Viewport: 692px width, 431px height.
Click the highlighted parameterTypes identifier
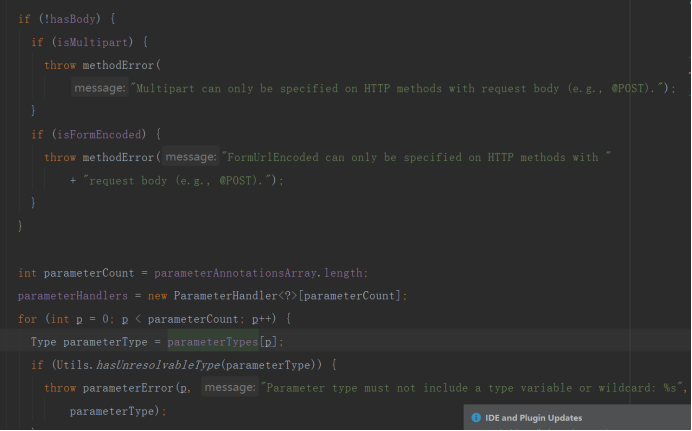[x=213, y=342]
